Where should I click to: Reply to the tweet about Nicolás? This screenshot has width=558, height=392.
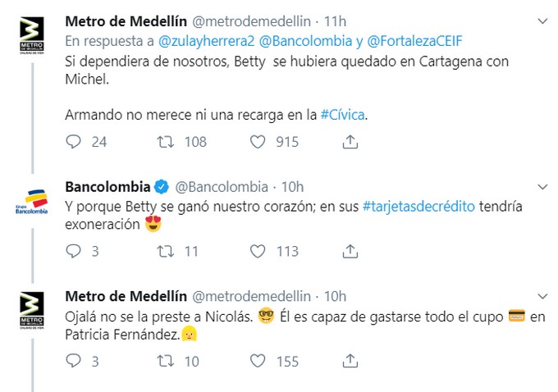[74, 361]
